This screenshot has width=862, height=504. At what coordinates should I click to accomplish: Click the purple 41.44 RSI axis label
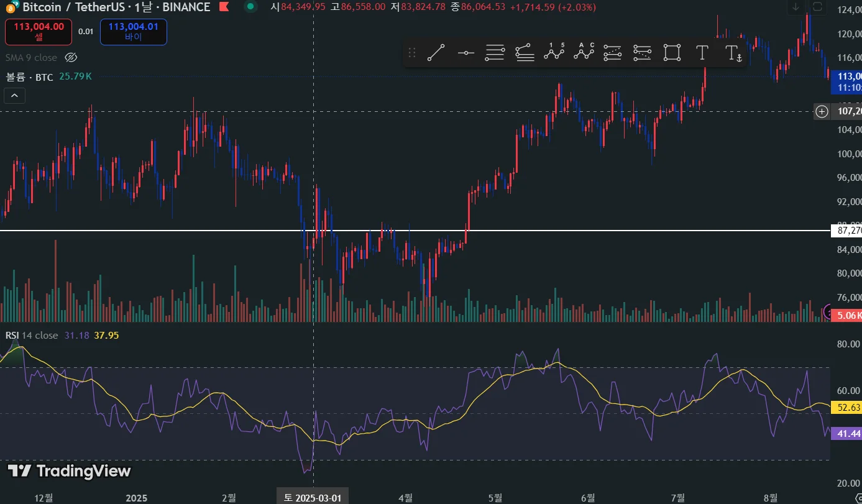click(846, 433)
